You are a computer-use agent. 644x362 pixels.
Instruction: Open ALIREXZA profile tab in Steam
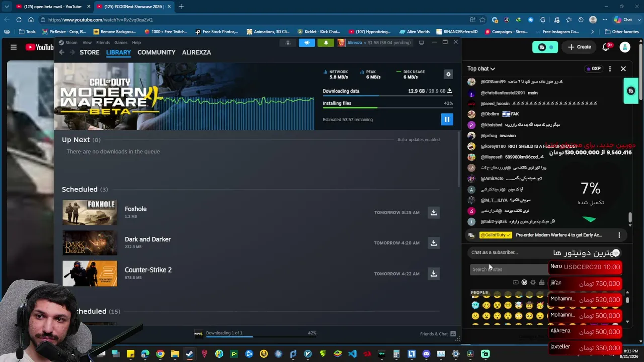(196, 52)
